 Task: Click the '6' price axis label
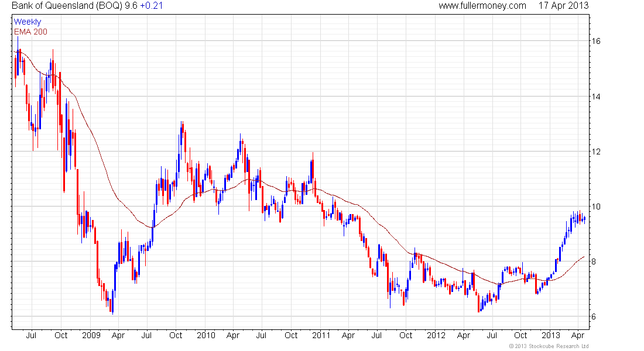[594, 317]
